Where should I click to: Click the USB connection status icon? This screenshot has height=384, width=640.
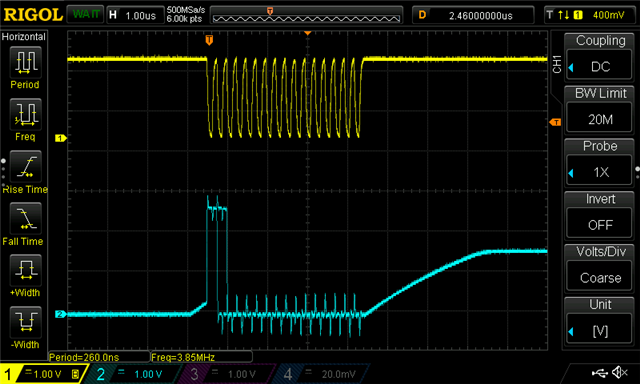click(x=600, y=373)
